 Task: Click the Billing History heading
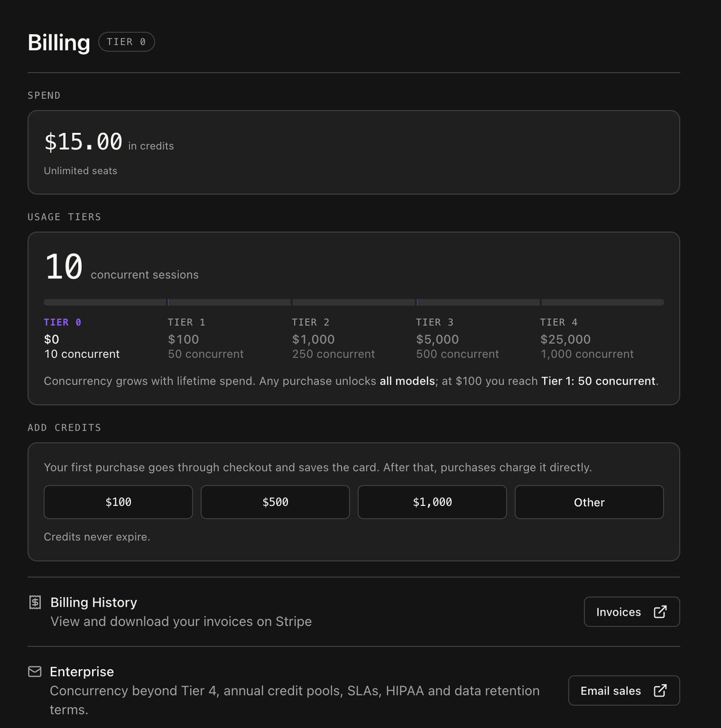[94, 602]
